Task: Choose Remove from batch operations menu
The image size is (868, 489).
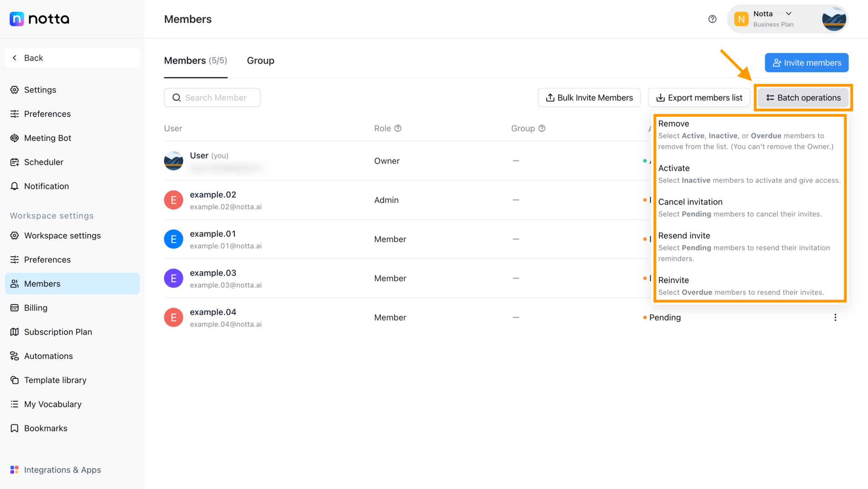Action: click(x=750, y=135)
